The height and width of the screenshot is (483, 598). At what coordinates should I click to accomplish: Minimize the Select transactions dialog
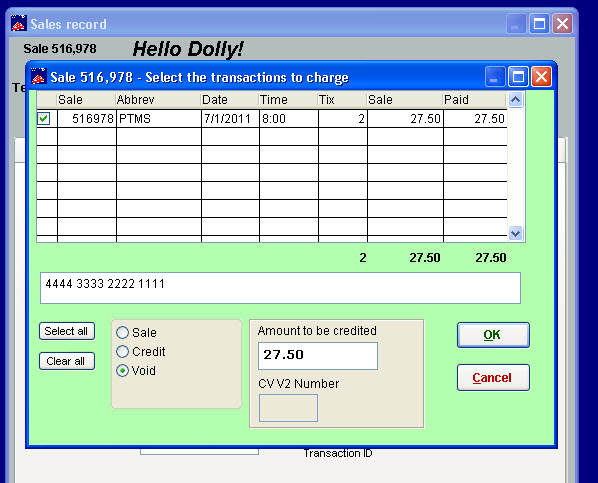pyautogui.click(x=495, y=77)
